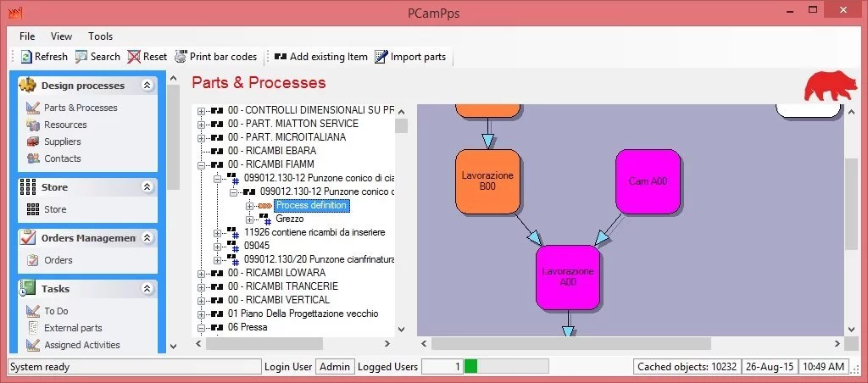Open the Assigned Activities link
The width and height of the screenshot is (868, 383).
[x=82, y=345]
